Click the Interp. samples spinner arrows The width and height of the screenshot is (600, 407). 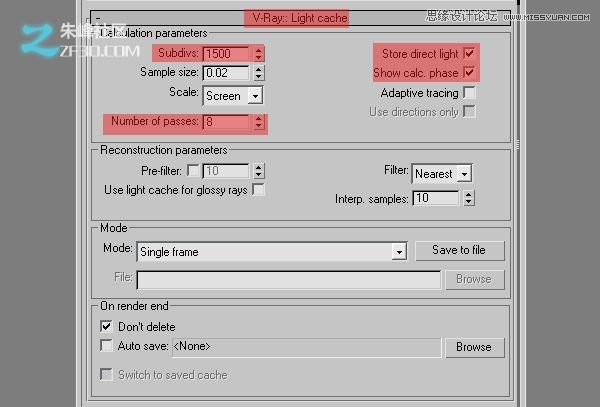click(x=469, y=198)
